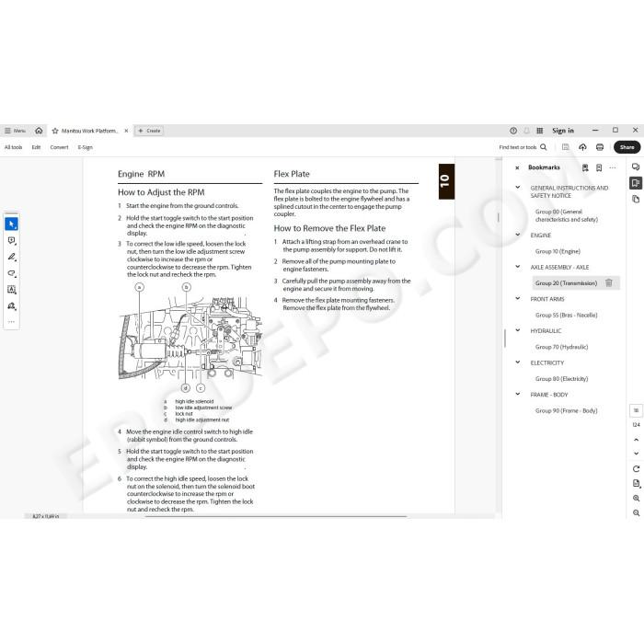
Task: Zoom out of the page
Action: click(636, 512)
